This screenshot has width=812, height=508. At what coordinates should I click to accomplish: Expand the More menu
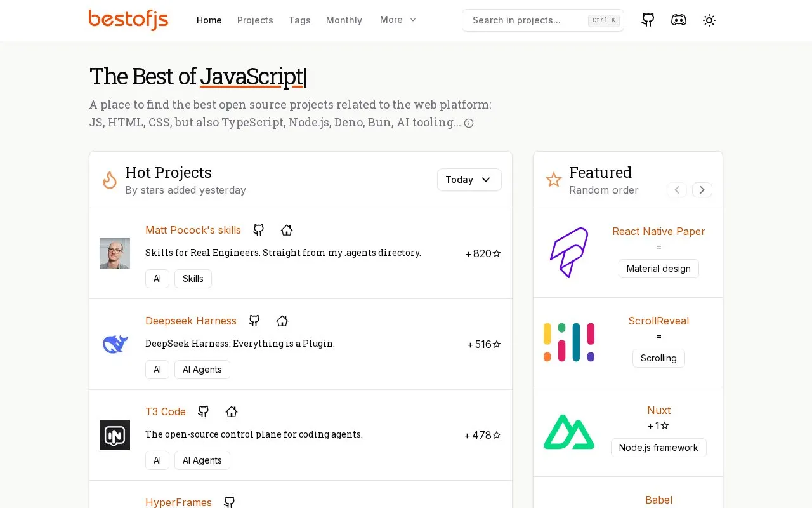pyautogui.click(x=398, y=20)
